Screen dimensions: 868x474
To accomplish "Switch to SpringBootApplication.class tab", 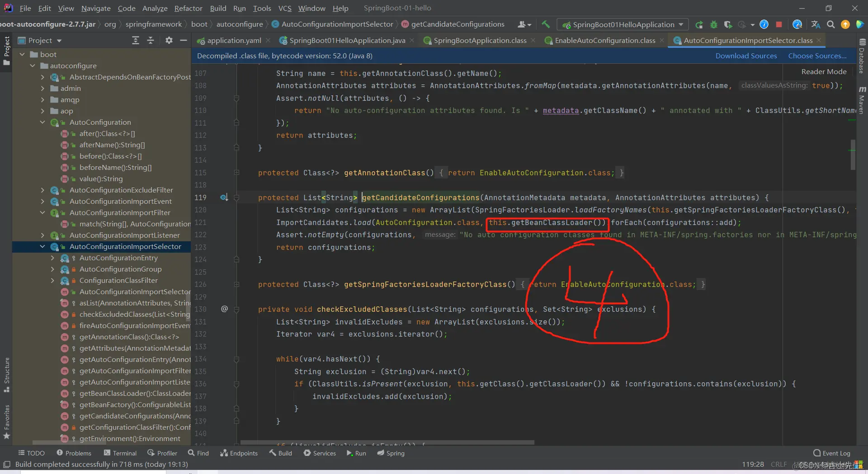I will point(480,40).
